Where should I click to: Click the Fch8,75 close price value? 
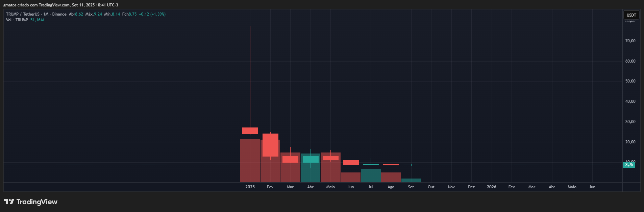point(129,14)
